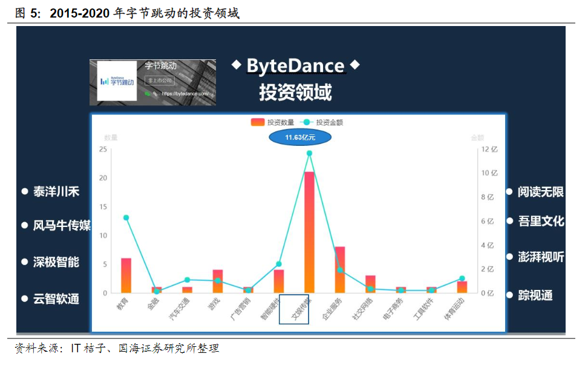Click the 智能硬件 bar

(x=279, y=281)
